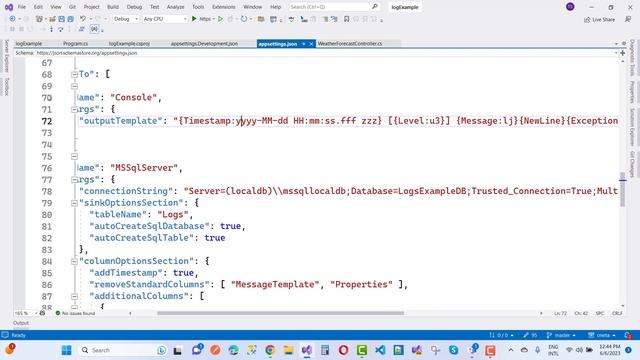Viewport: 640px width, 360px height.
Task: Collapse the Args block at line 71
Action: (x=74, y=109)
